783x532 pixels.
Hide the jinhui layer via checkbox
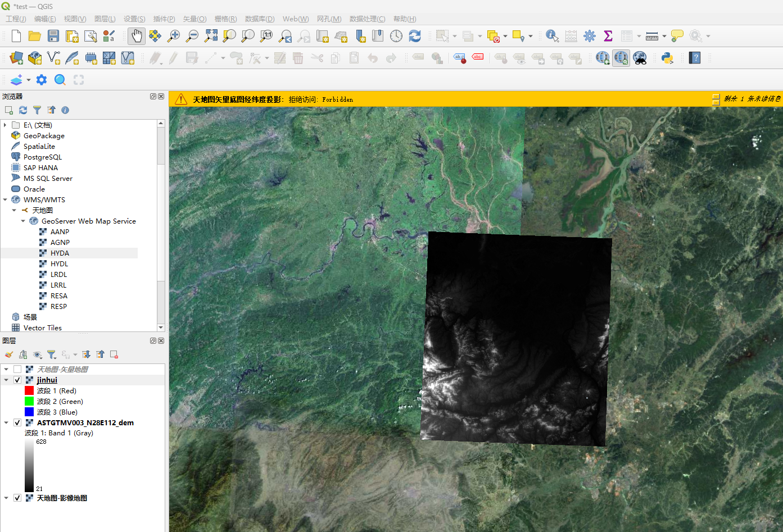[17, 380]
